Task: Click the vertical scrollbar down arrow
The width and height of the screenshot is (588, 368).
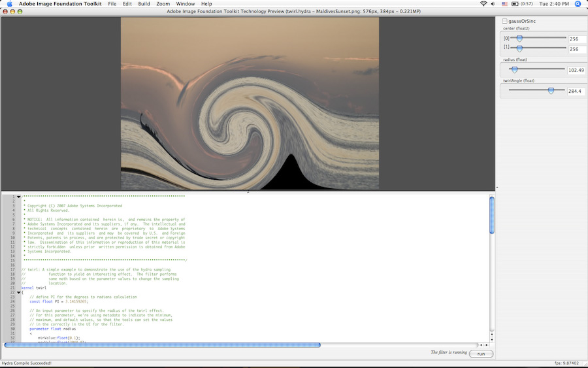Action: pos(492,339)
